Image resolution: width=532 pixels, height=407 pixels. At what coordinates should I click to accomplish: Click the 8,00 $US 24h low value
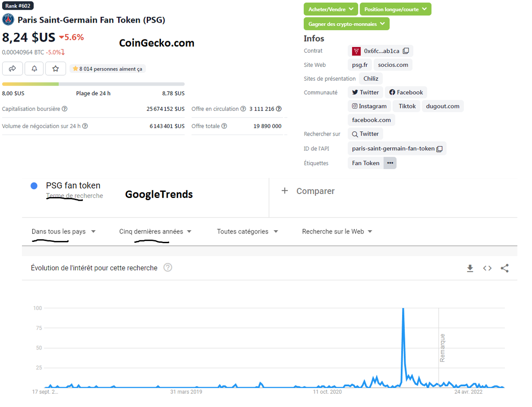pos(13,93)
